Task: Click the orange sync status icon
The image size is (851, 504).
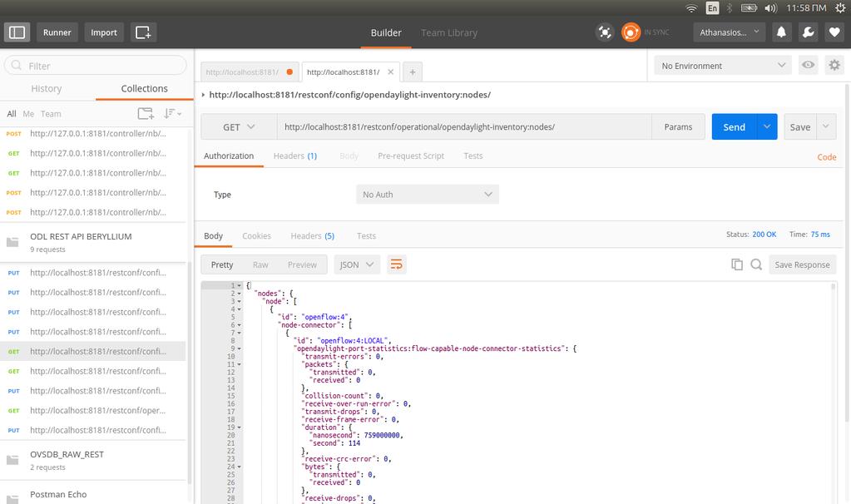Action: (631, 32)
